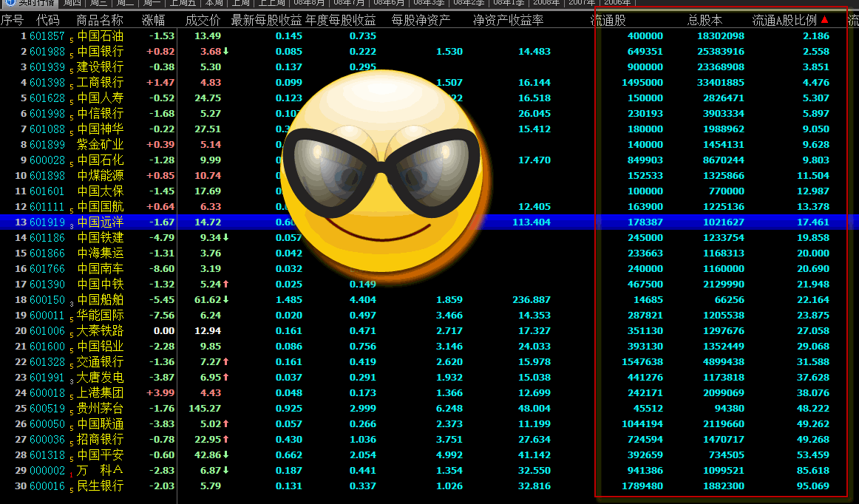Select the 中信银行 stock row
Screen dimensions: 859x504
coord(429,113)
